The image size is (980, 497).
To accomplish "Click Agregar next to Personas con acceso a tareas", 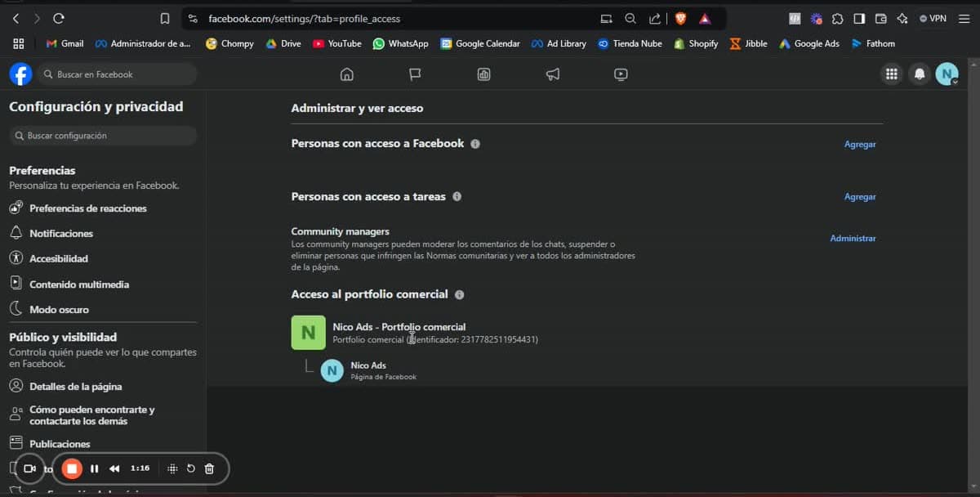I will point(860,197).
